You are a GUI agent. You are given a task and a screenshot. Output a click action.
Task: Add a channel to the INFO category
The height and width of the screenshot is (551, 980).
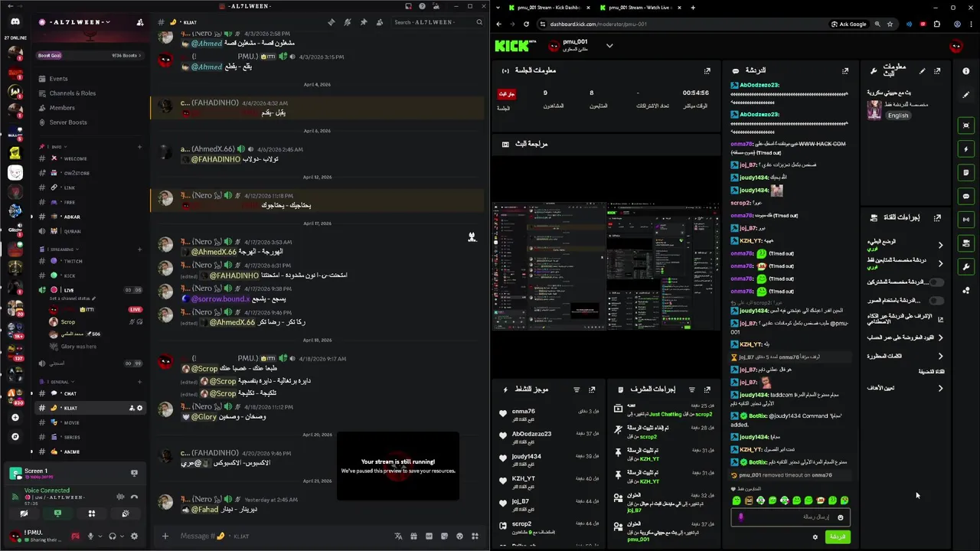point(139,147)
